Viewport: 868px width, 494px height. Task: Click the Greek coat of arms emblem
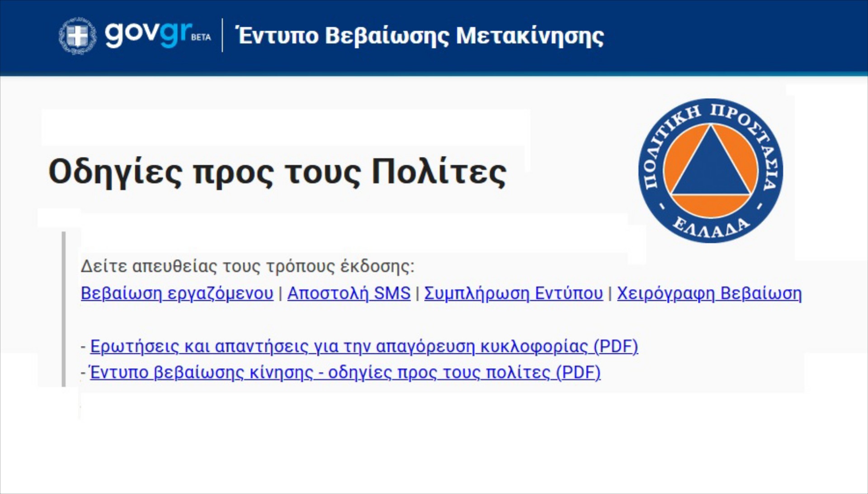(x=77, y=36)
